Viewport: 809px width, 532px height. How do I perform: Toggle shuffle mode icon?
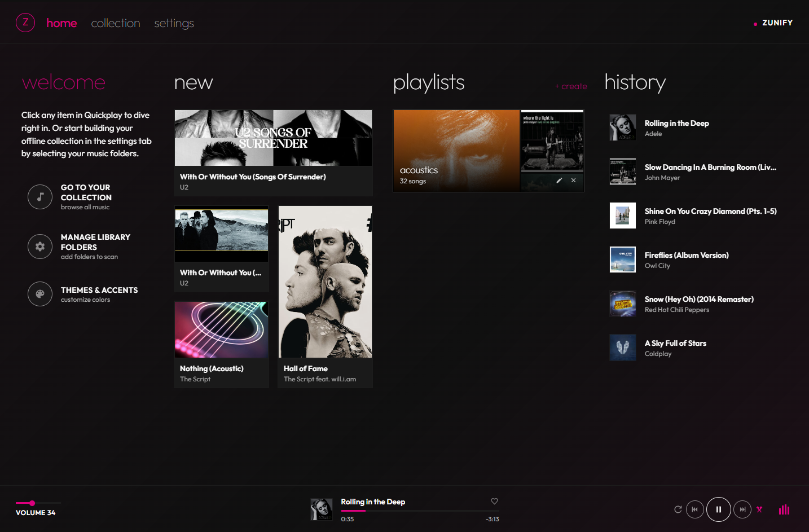[759, 509]
